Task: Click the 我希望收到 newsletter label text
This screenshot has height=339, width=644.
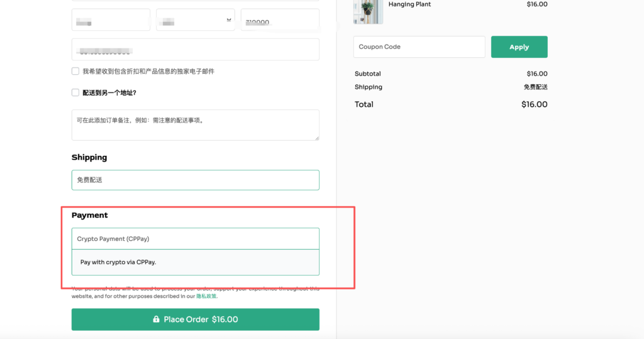Action: (x=148, y=71)
